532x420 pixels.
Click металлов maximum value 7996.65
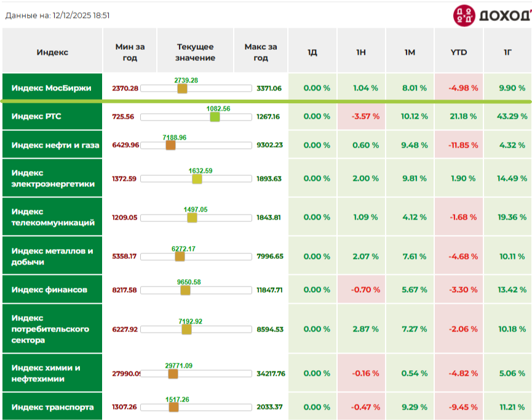coord(270,256)
